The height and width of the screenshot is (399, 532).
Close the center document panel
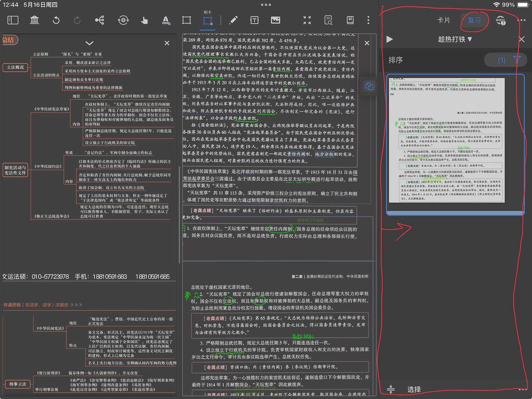(367, 43)
